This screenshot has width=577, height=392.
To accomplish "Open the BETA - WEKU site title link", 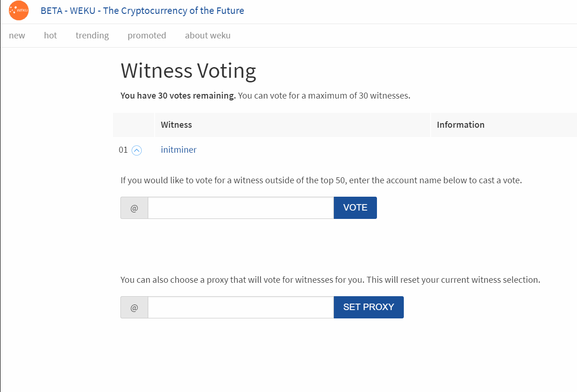I will tap(142, 11).
